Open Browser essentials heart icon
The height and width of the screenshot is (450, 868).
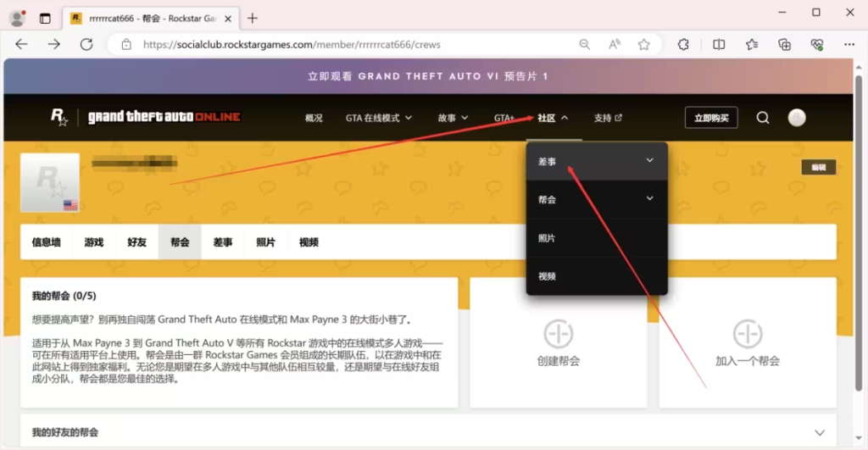click(x=816, y=44)
